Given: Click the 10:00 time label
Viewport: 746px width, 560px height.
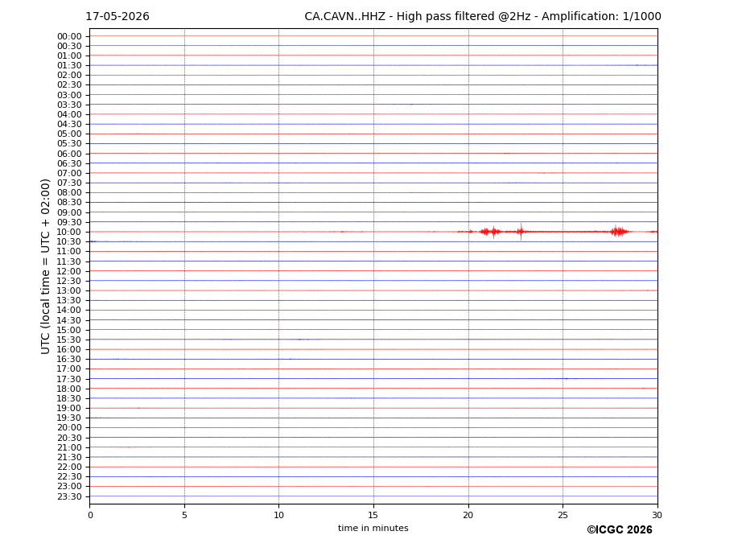Looking at the screenshot, I should coord(69,233).
